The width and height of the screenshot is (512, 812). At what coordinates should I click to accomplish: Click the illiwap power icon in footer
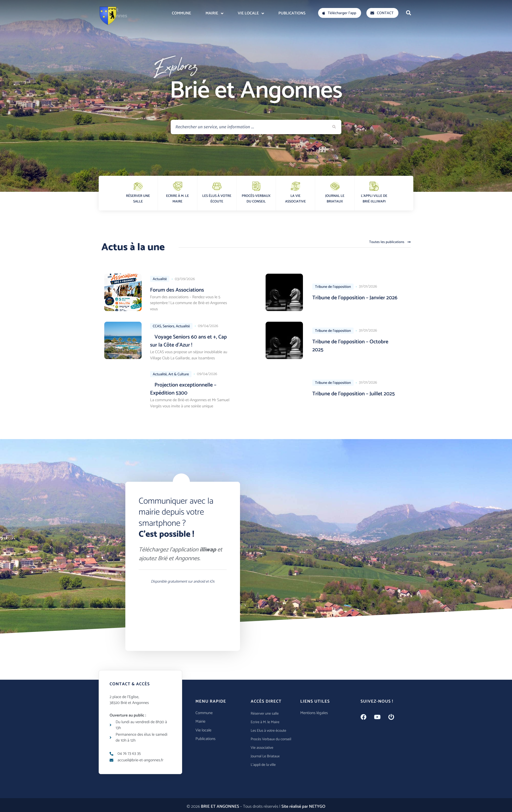(391, 717)
